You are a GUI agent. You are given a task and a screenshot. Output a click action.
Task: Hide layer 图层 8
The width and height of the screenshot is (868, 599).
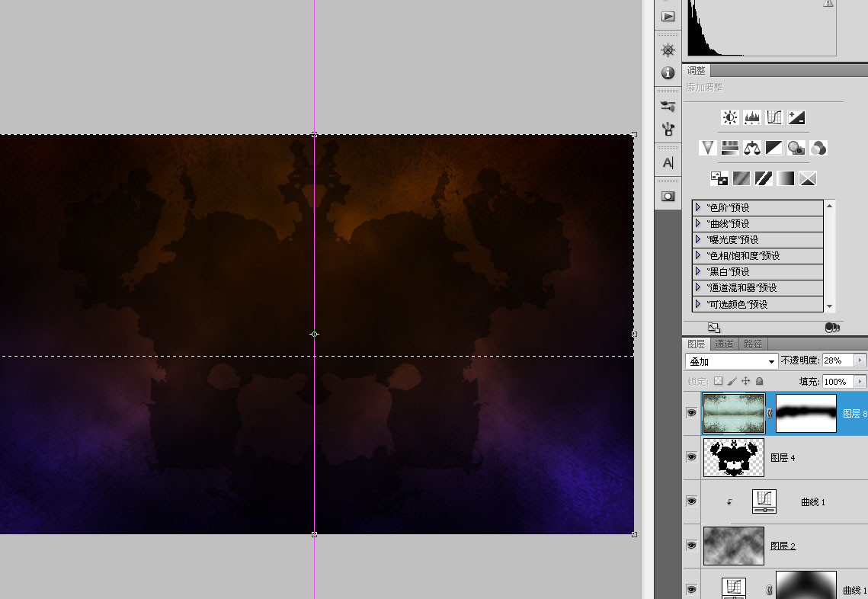pos(691,413)
